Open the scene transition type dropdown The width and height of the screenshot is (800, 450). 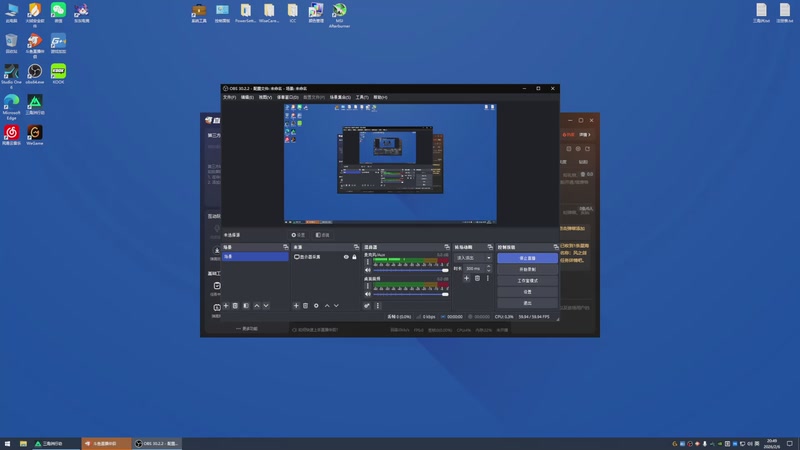[473, 258]
